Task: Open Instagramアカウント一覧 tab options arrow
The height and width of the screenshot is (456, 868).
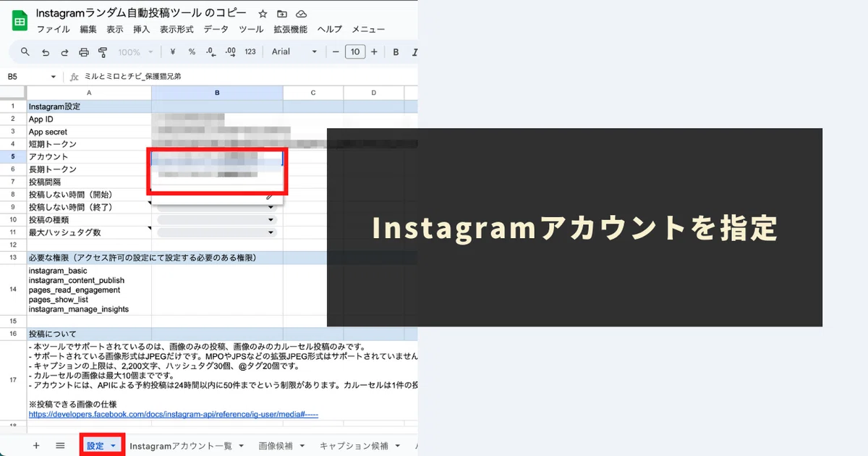Action: [x=241, y=446]
